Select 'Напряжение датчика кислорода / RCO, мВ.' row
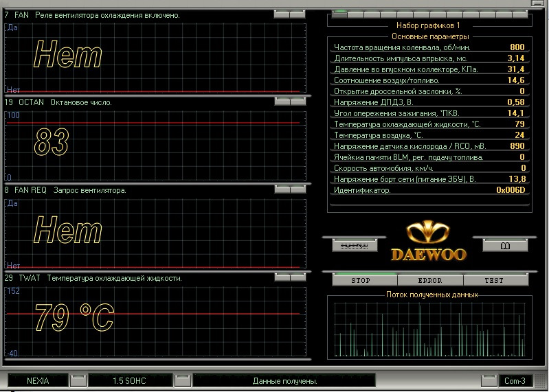This screenshot has width=549, height=392. (429, 146)
